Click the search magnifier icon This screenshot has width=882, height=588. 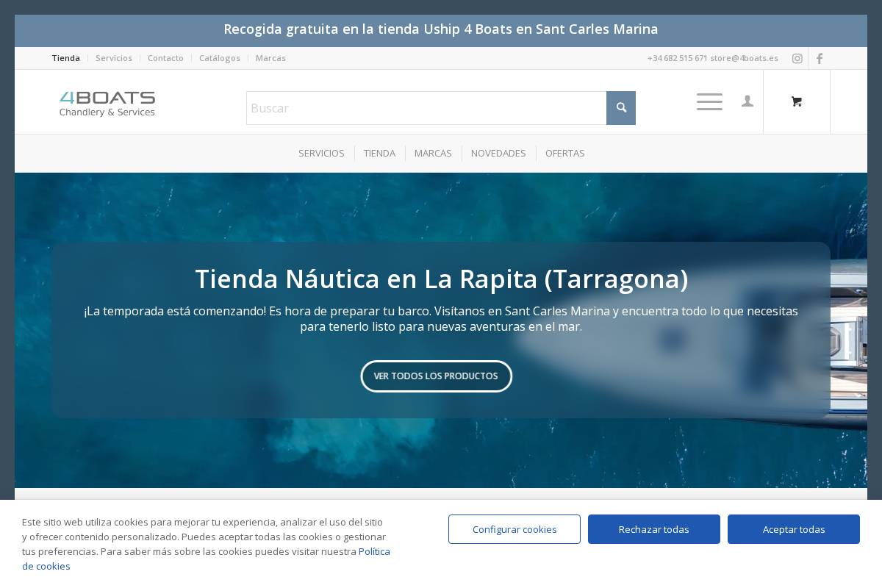(621, 108)
